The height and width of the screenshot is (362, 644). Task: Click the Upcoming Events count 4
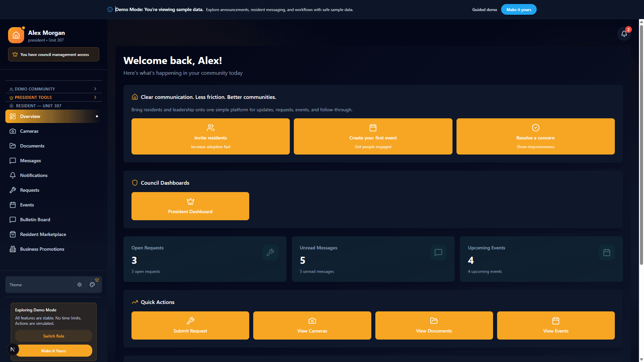[x=471, y=260]
